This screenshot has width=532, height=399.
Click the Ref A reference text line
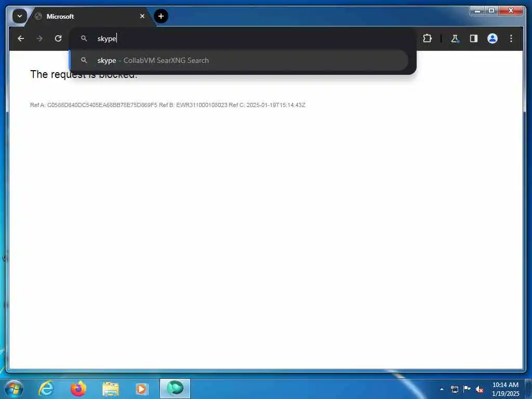[168, 105]
